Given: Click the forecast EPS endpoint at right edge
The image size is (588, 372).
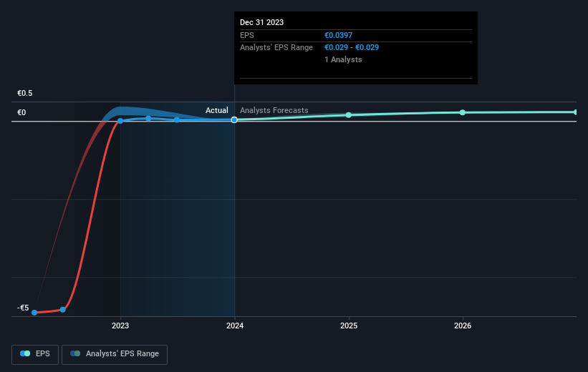Looking at the screenshot, I should (575, 112).
